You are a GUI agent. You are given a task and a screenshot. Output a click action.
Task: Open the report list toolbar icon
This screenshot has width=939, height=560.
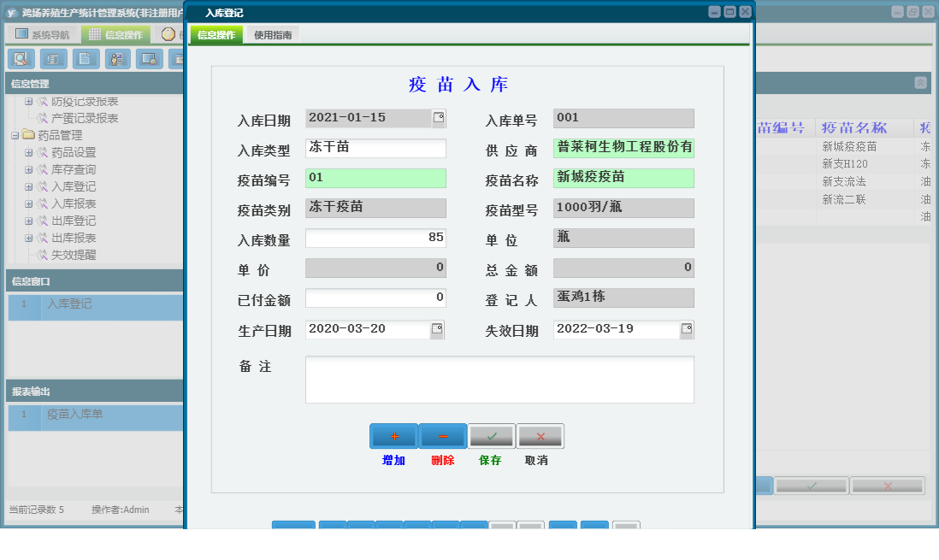point(53,59)
